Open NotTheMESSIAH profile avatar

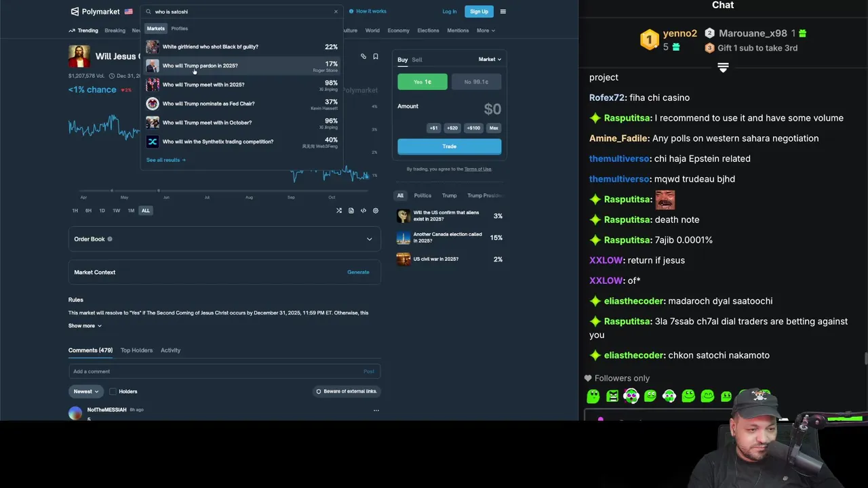click(75, 413)
